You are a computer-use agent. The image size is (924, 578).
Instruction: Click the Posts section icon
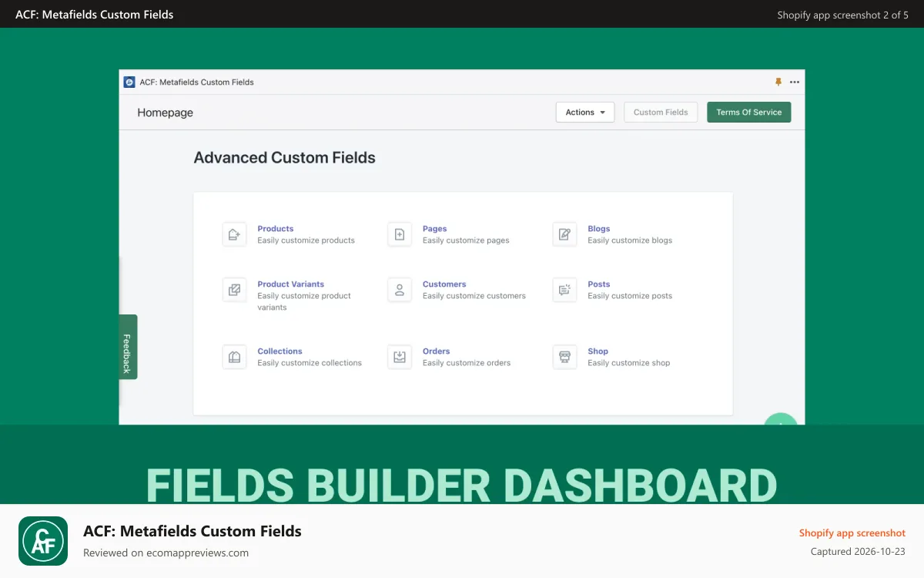coord(564,290)
